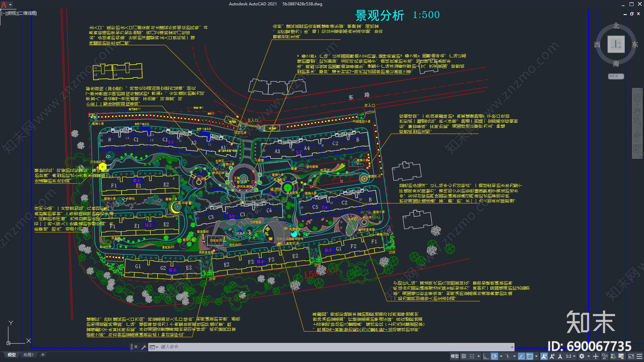The height and width of the screenshot is (362, 644).
Task: Click the ShowMotion icon on the navigation bar
Action: [x=636, y=150]
